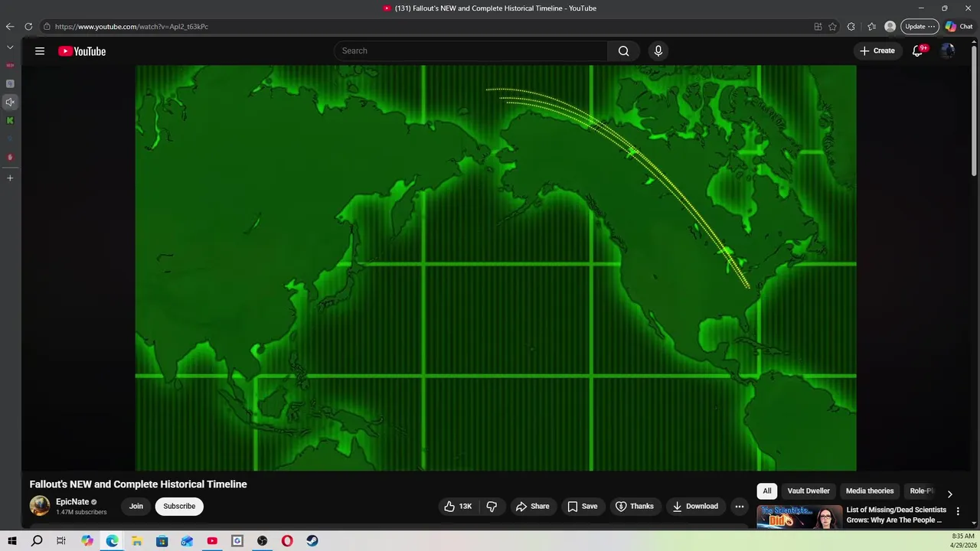Open Outlook from taskbar

point(187,541)
